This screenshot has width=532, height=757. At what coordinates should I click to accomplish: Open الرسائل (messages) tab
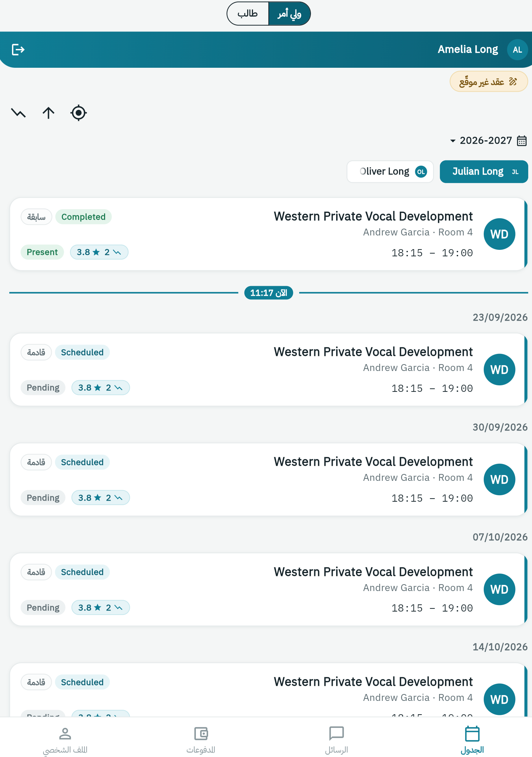(x=337, y=740)
